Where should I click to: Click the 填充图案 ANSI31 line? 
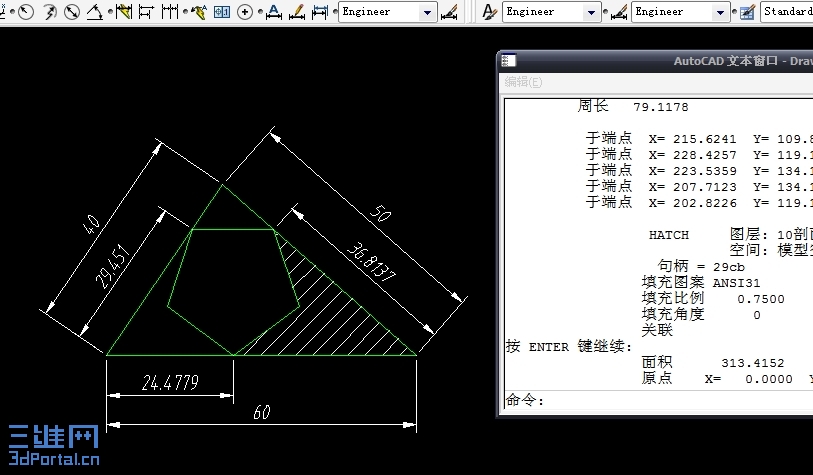(700, 283)
